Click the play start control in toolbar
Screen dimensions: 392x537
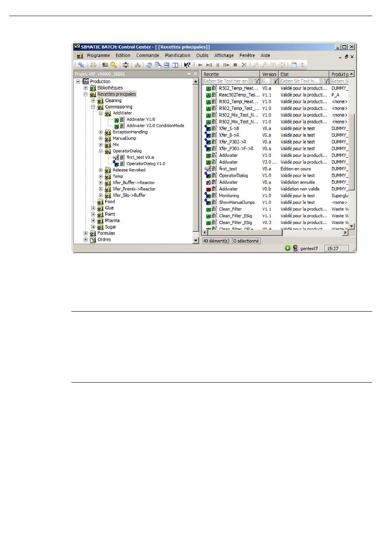click(201, 65)
